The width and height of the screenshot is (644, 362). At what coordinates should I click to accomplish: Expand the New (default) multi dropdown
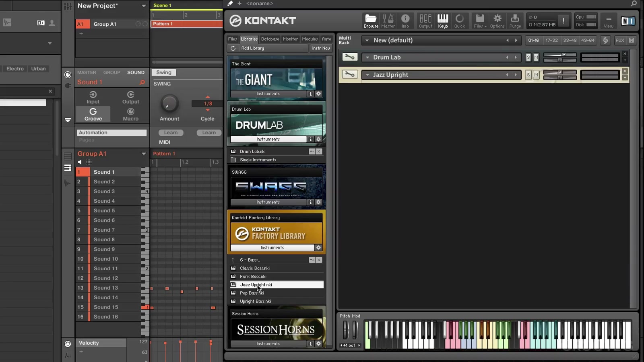pyautogui.click(x=367, y=40)
